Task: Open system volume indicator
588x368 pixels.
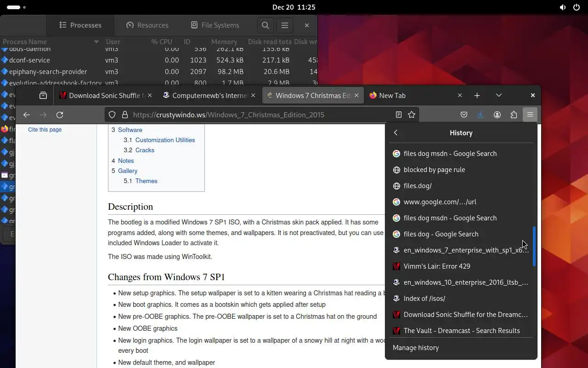Action: tap(563, 7)
